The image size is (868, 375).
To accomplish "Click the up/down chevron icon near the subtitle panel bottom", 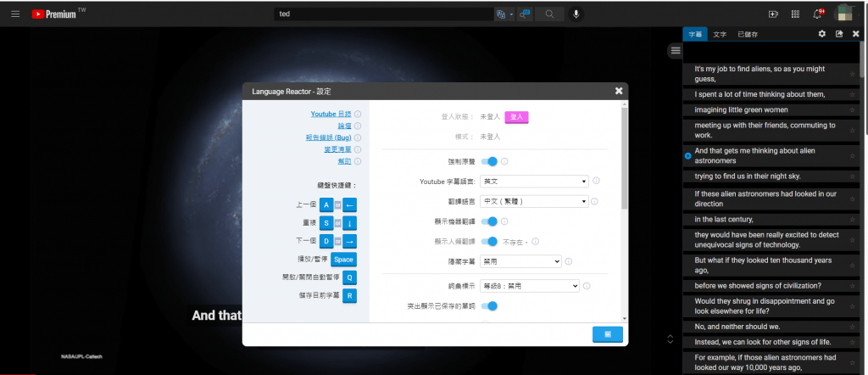I will coord(670,339).
